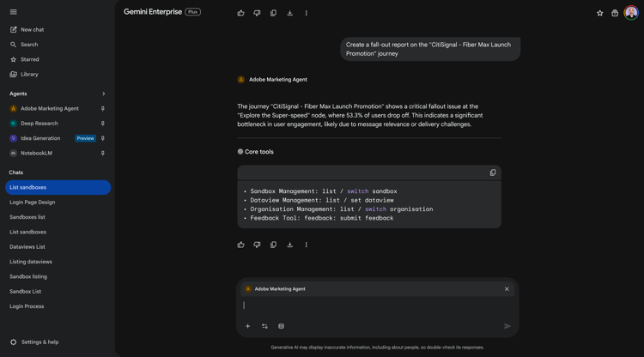Start a New chat
644x357 pixels.
click(27, 29)
